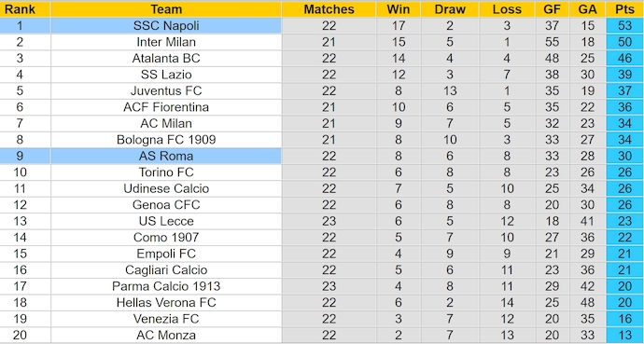Screen dimensions: 644x344
Task: Click the Atalanta BC team name
Action: [166, 58]
